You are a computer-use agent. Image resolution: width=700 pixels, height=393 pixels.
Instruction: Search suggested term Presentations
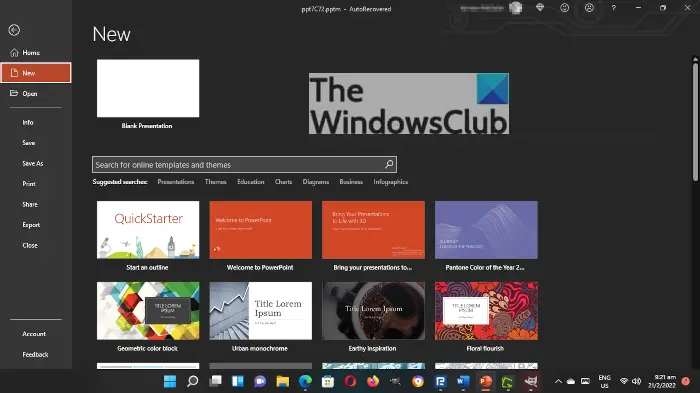click(175, 182)
